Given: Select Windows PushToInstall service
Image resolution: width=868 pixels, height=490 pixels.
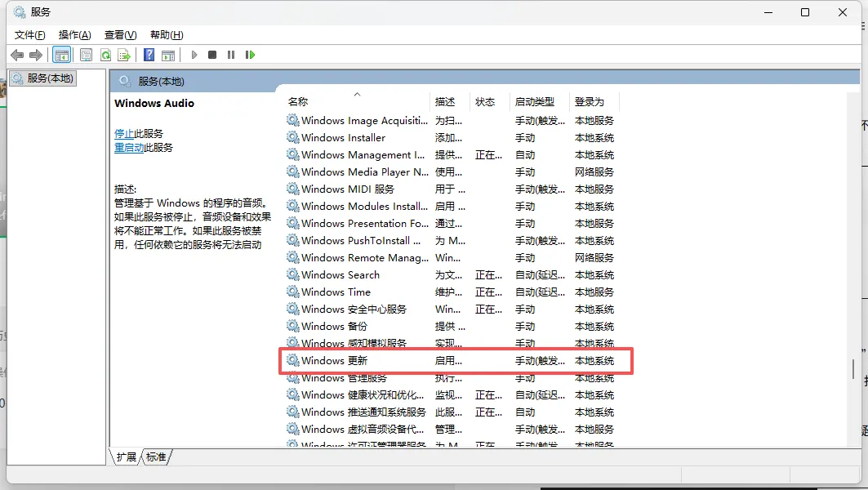Looking at the screenshot, I should pos(451,241).
